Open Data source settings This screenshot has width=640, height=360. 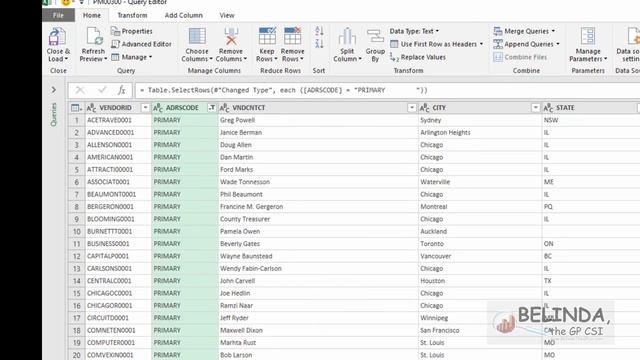coord(628,45)
